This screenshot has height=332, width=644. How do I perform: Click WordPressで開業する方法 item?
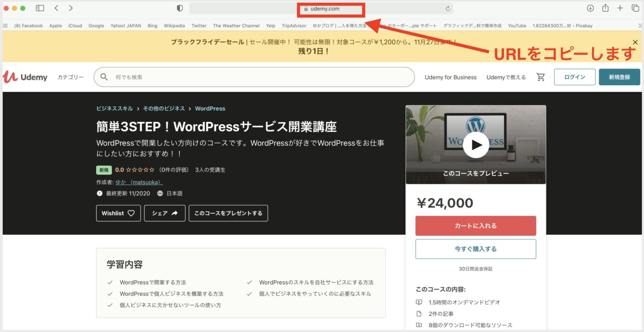(x=153, y=282)
